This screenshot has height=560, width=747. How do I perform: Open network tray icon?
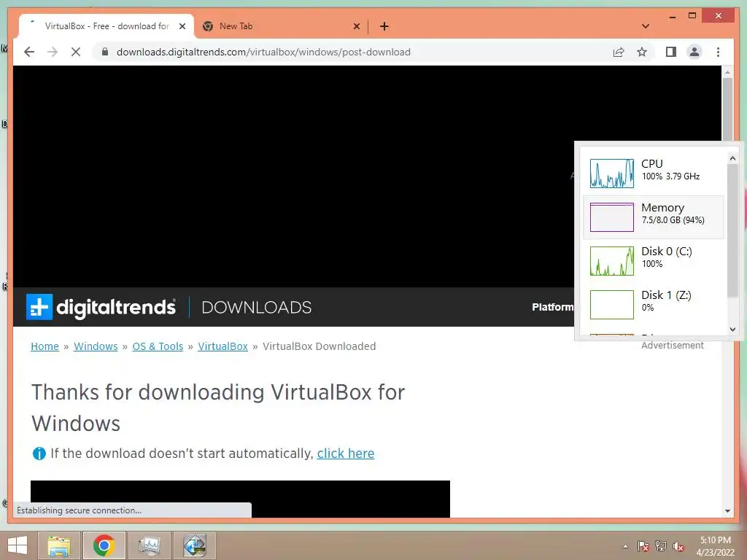tap(661, 546)
